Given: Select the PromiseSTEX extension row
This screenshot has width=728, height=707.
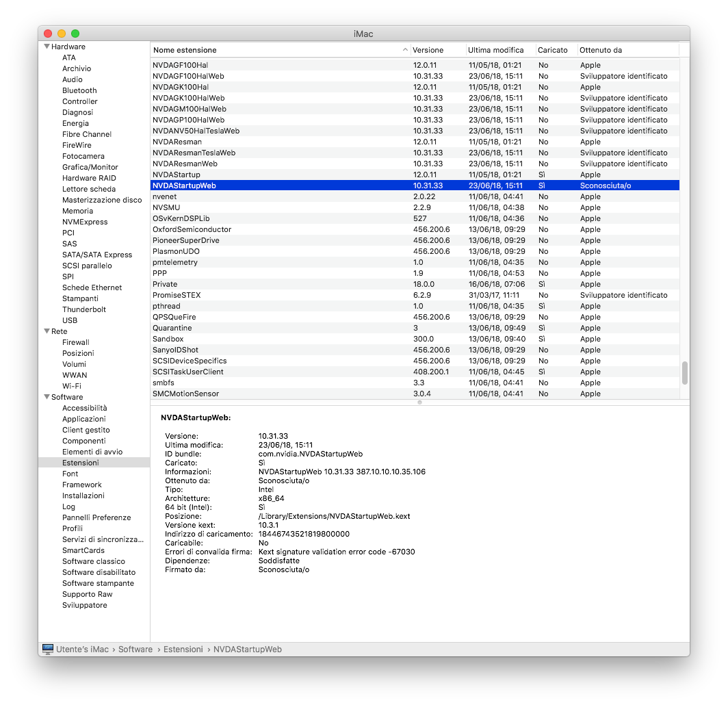Looking at the screenshot, I should coord(415,295).
